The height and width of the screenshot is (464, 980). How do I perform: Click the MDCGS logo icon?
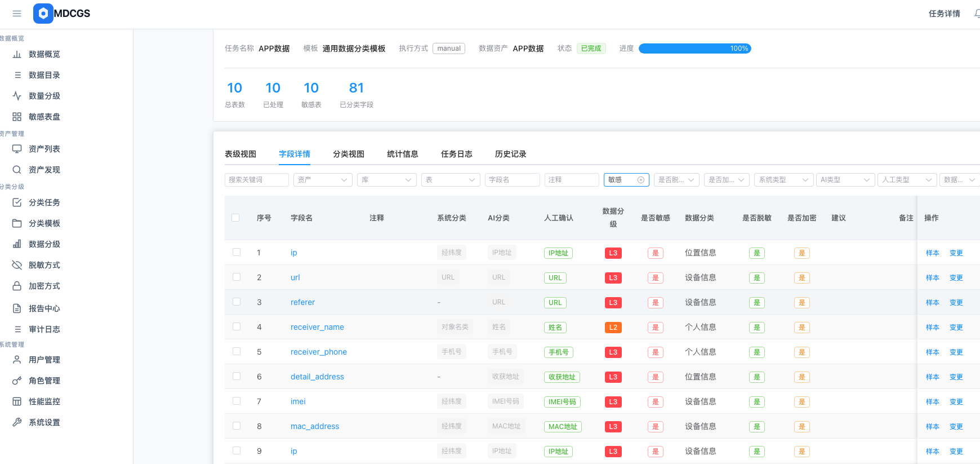point(43,14)
